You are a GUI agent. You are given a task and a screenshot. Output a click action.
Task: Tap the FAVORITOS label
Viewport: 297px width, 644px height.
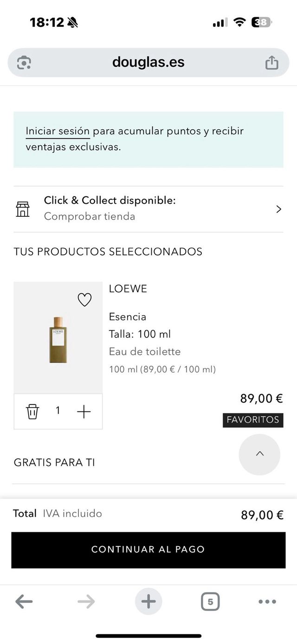coord(253,420)
